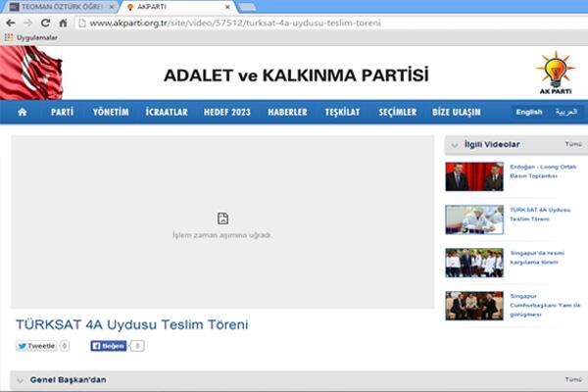
Task: Click the broken video file icon
Action: (x=222, y=219)
